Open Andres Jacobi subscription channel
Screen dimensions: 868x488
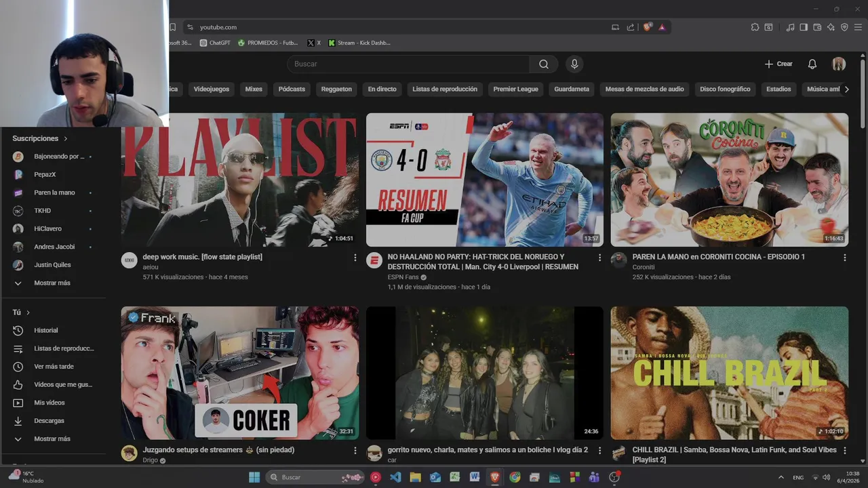tap(53, 247)
